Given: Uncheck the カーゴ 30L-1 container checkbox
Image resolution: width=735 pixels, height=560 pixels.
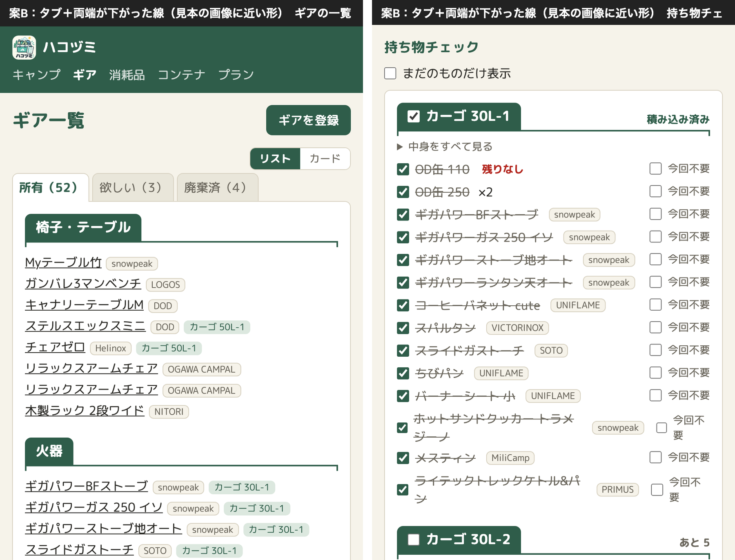Looking at the screenshot, I should point(414,116).
